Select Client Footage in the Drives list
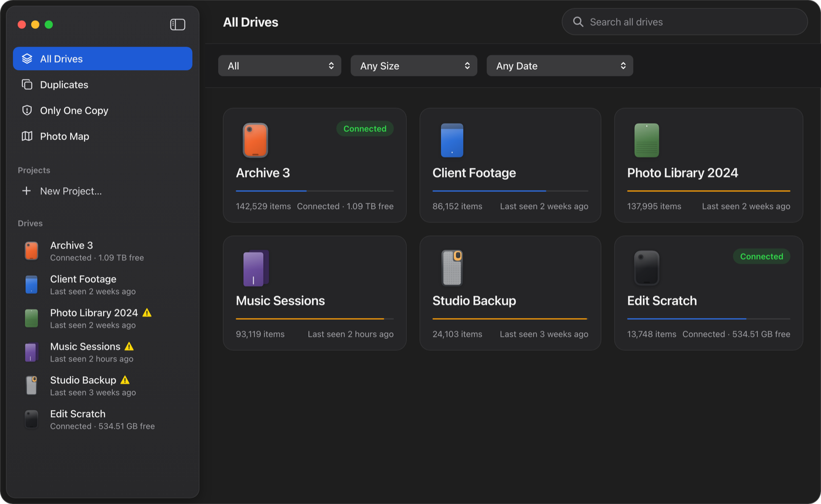This screenshot has height=504, width=821. coord(103,285)
